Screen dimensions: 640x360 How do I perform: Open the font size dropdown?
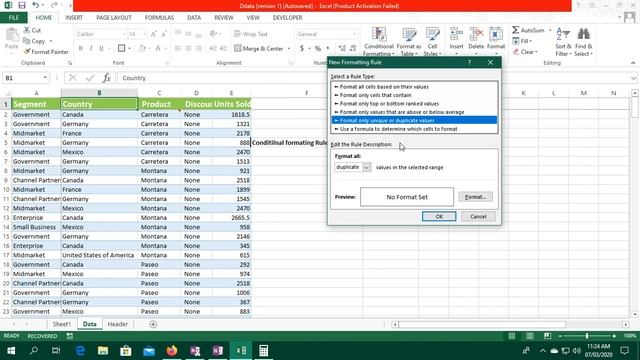tap(144, 34)
